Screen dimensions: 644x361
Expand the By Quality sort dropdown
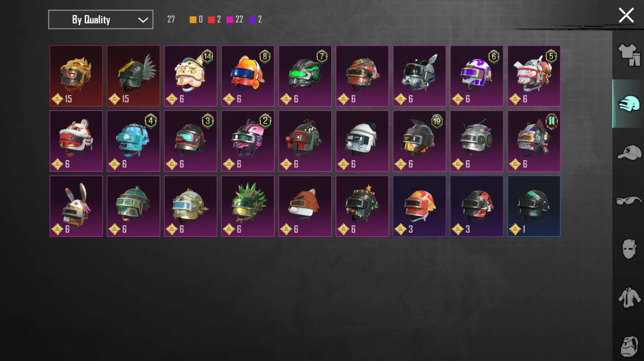101,19
